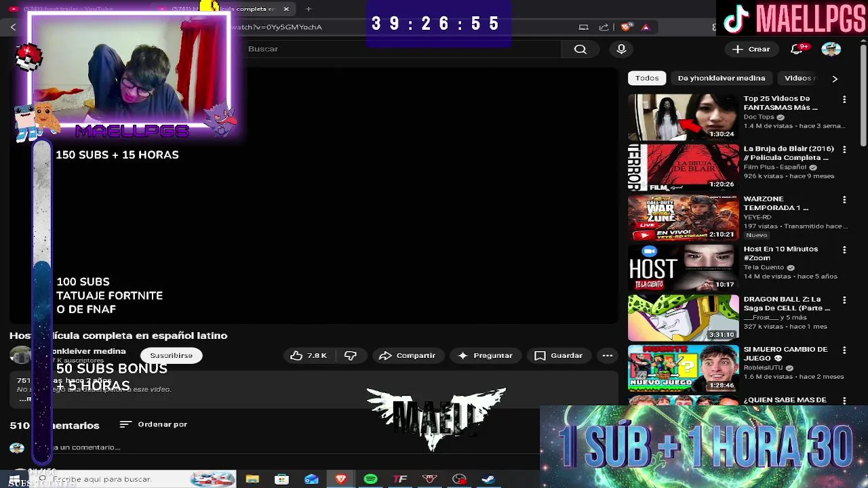Open YouTube notifications bell
Screen dimensions: 868x488
[797, 49]
